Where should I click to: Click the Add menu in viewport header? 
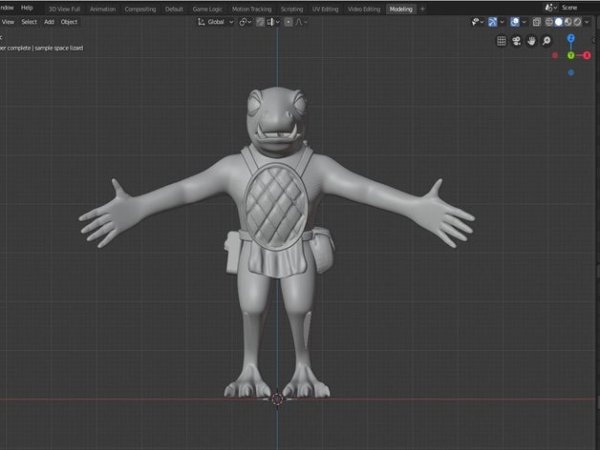tap(49, 21)
